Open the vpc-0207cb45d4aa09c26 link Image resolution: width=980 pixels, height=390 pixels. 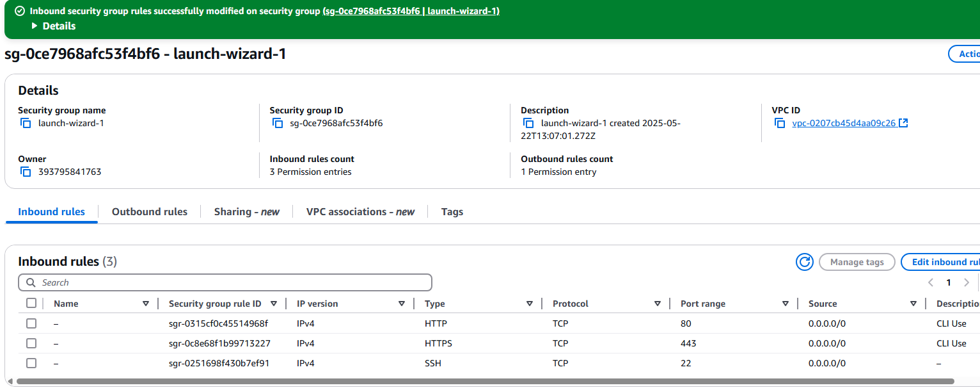pos(844,123)
